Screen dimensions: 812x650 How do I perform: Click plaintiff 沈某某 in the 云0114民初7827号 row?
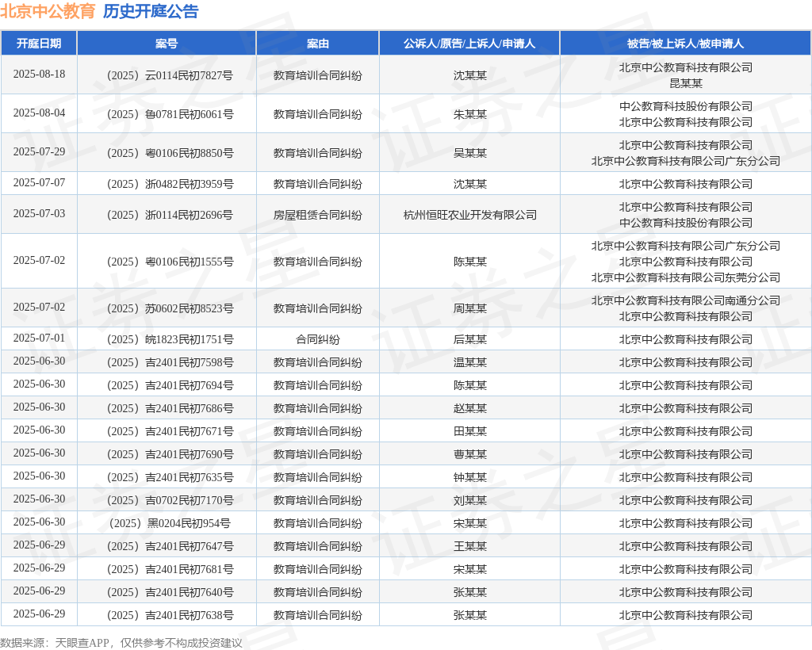pos(469,75)
